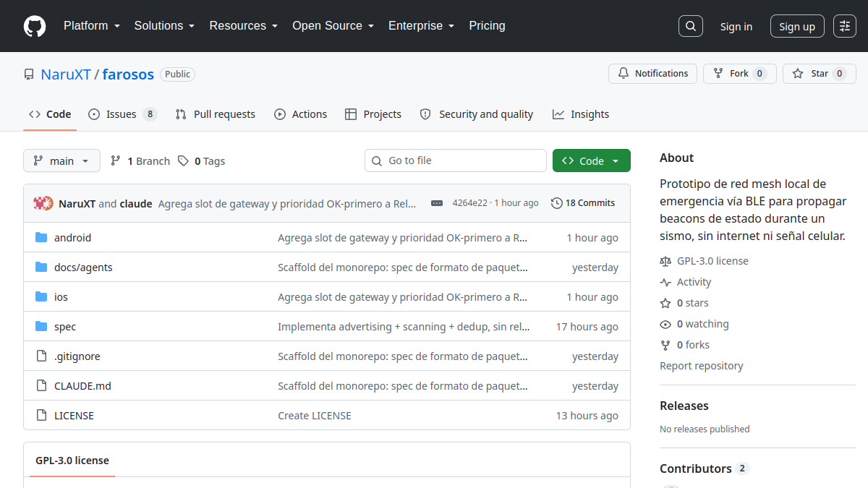Image resolution: width=868 pixels, height=488 pixels.
Task: Click the Star count badge 0
Action: coord(839,74)
